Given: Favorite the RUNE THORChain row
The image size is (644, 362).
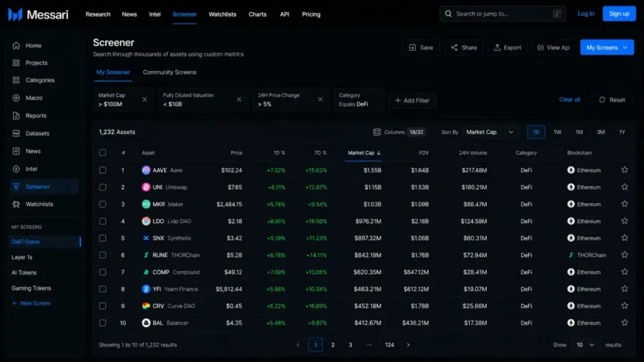Looking at the screenshot, I should (x=624, y=255).
